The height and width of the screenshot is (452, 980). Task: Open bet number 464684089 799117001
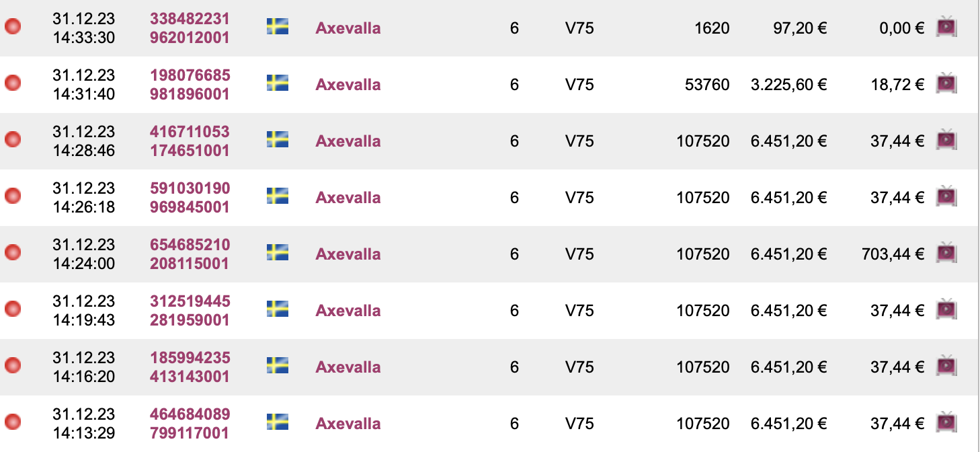point(190,424)
